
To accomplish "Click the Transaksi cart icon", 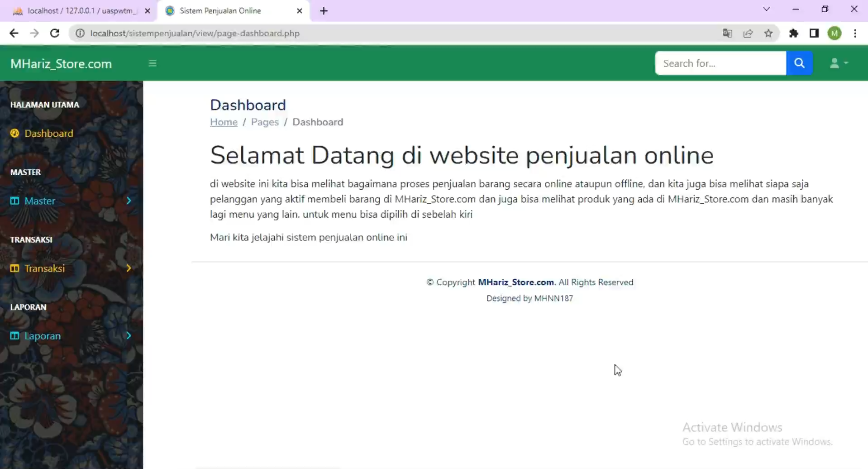I will click(14, 268).
